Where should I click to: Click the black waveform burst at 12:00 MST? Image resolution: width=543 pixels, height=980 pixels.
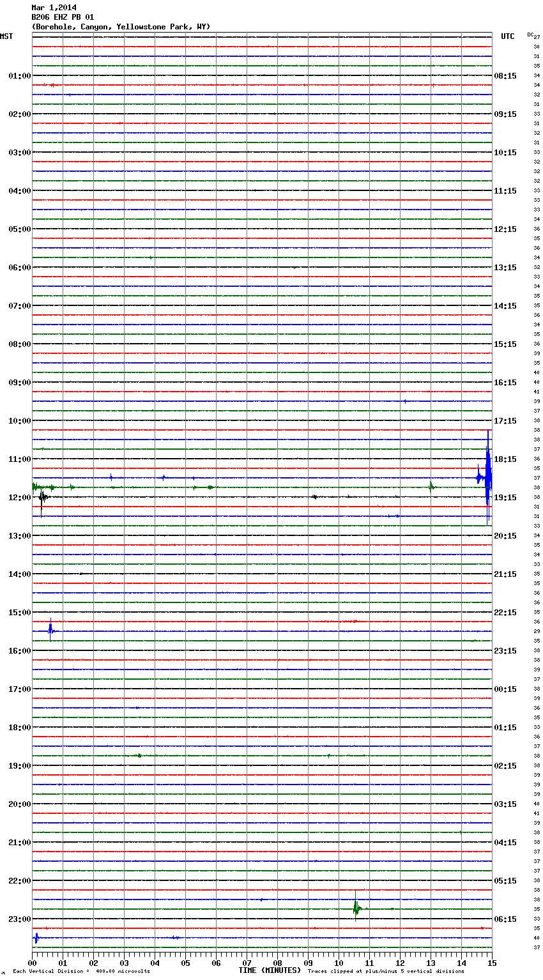pos(42,497)
